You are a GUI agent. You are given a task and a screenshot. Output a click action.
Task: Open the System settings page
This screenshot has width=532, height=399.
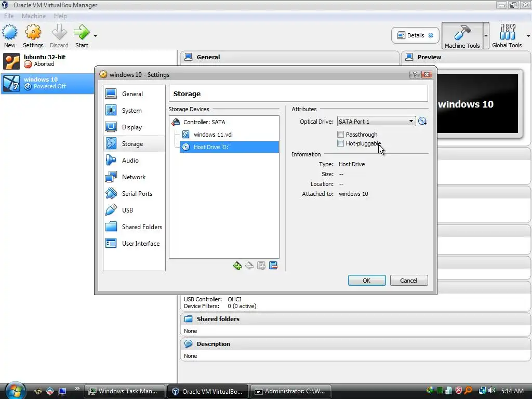134,111
